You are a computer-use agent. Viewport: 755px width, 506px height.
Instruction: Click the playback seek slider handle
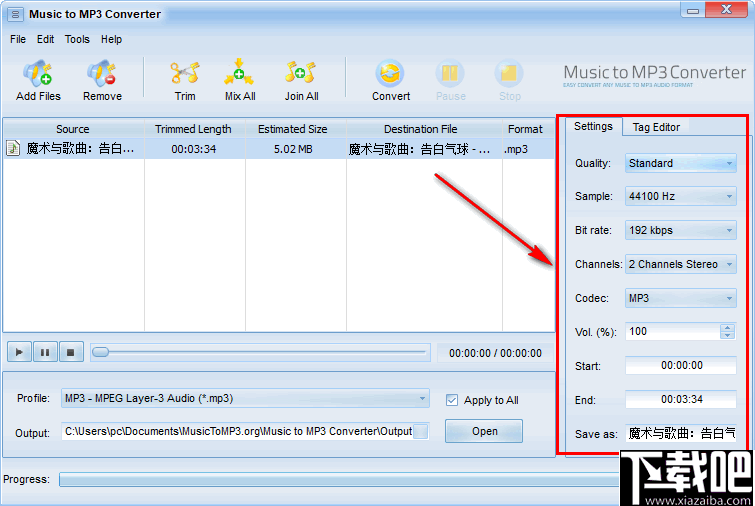tap(100, 352)
